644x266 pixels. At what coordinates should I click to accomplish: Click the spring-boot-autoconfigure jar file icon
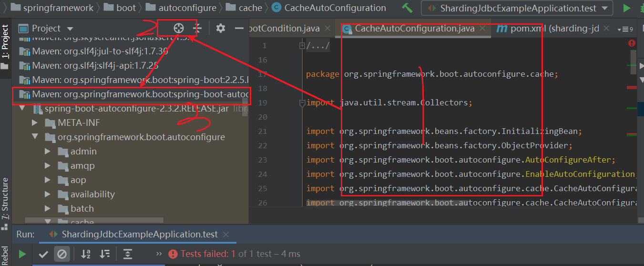[x=37, y=109]
